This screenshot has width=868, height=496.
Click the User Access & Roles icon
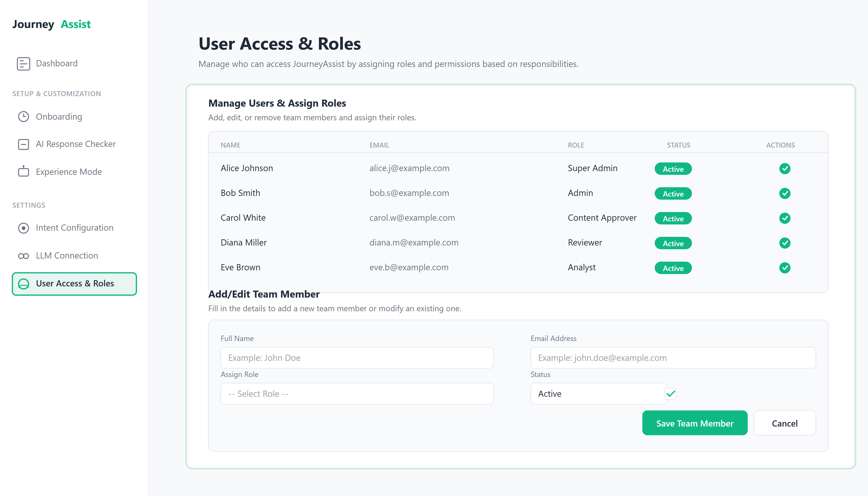(24, 284)
